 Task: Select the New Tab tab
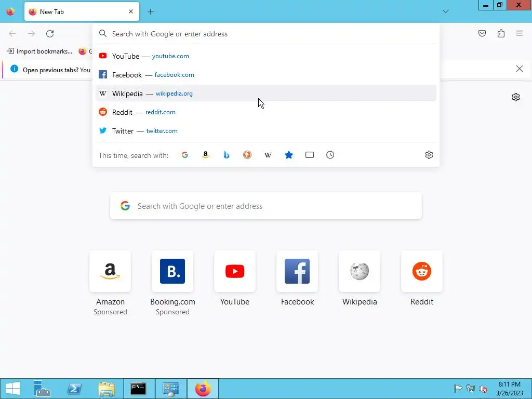click(82, 11)
